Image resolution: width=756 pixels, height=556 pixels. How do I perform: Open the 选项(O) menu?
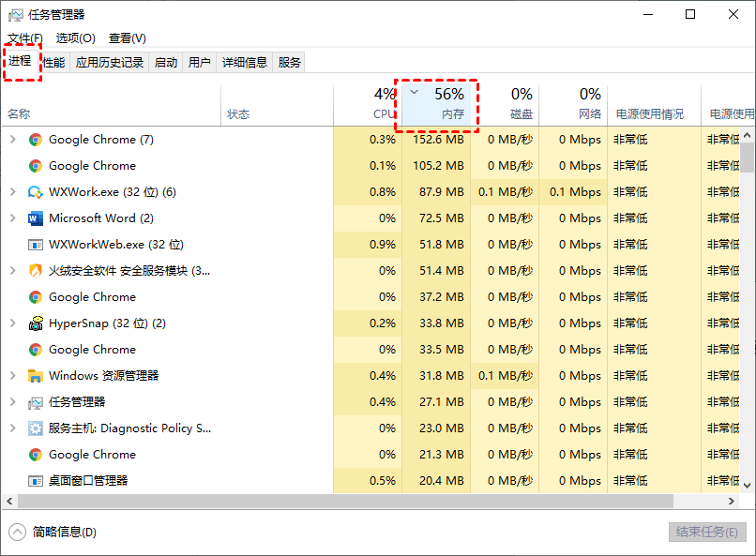pos(76,38)
